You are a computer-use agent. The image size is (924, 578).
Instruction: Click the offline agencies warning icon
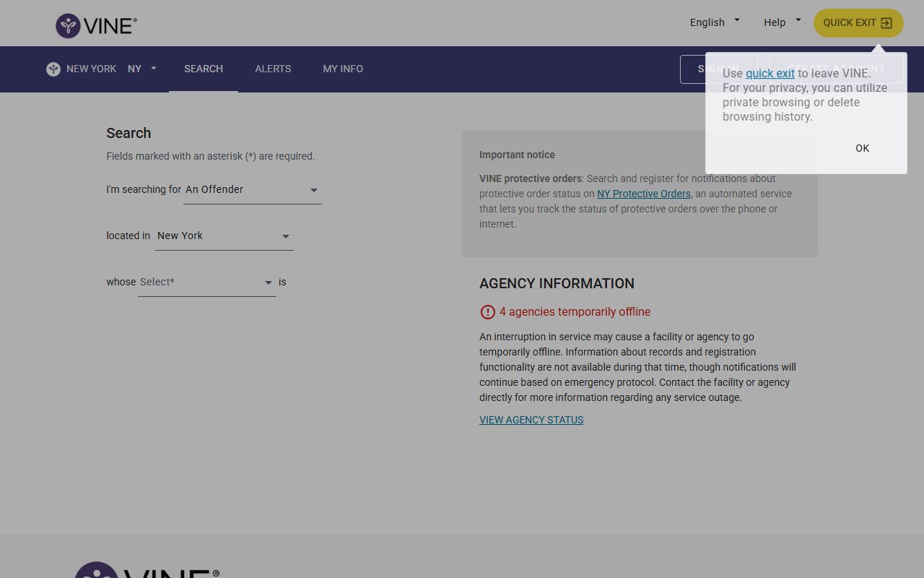487,312
